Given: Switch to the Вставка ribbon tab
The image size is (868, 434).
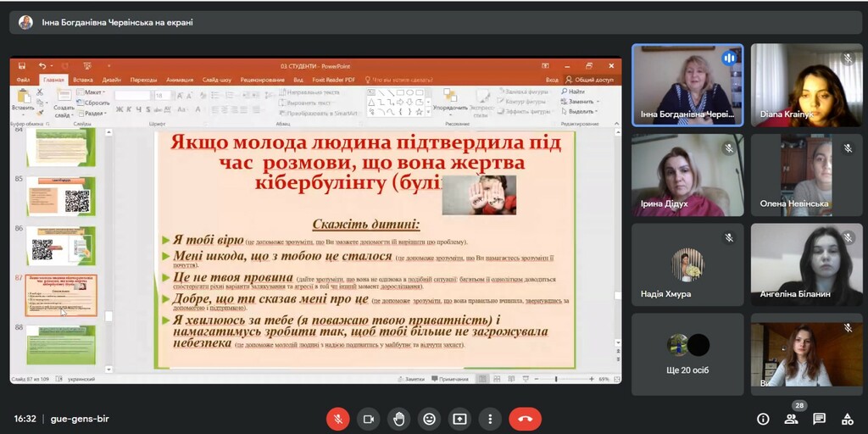Looking at the screenshot, I should point(83,80).
